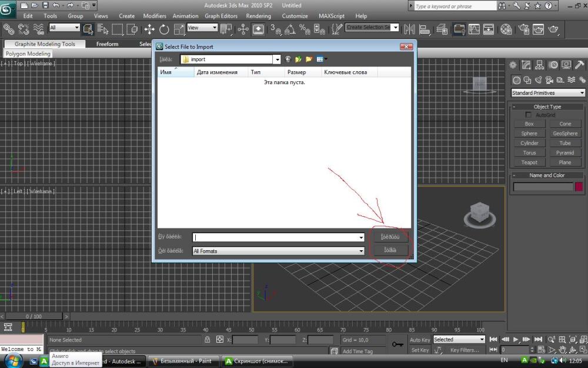Click the object color swatch
Viewport: 588px width, 368px height.
(x=579, y=187)
